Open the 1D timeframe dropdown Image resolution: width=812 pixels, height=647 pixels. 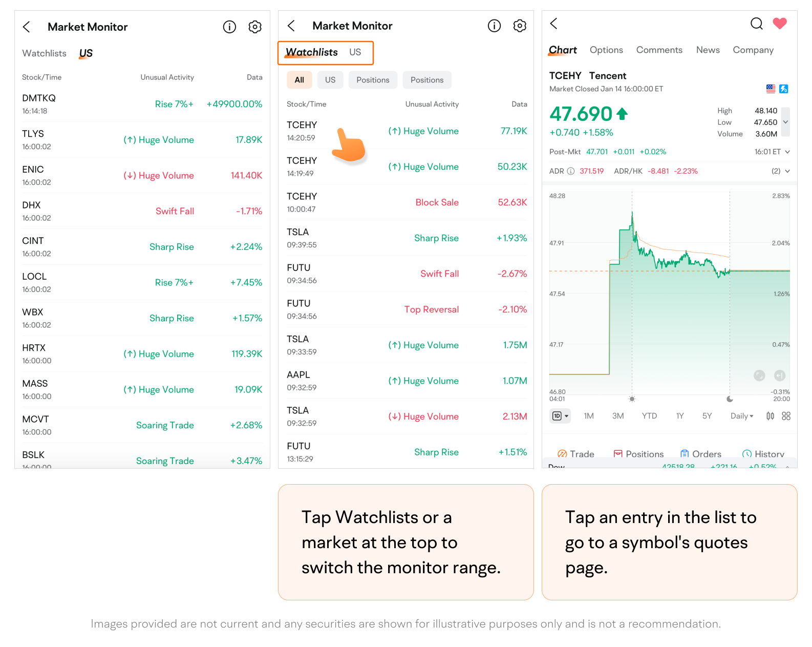click(x=560, y=416)
